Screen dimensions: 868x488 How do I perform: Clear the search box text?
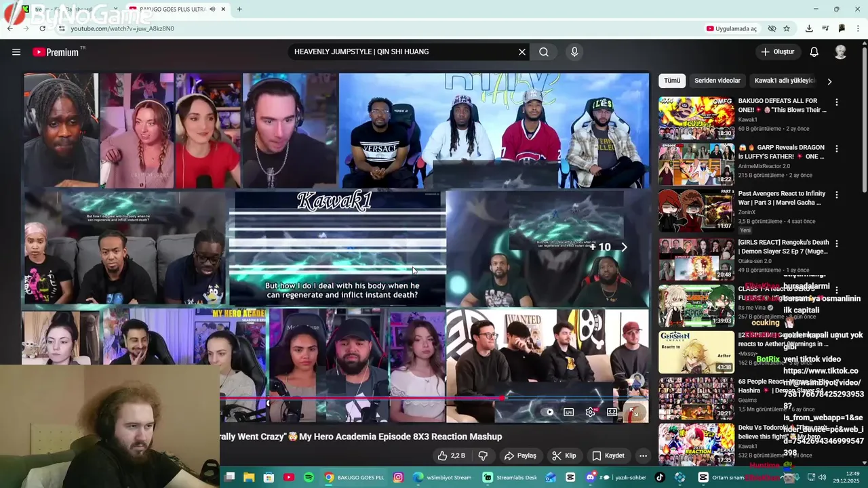tap(522, 52)
